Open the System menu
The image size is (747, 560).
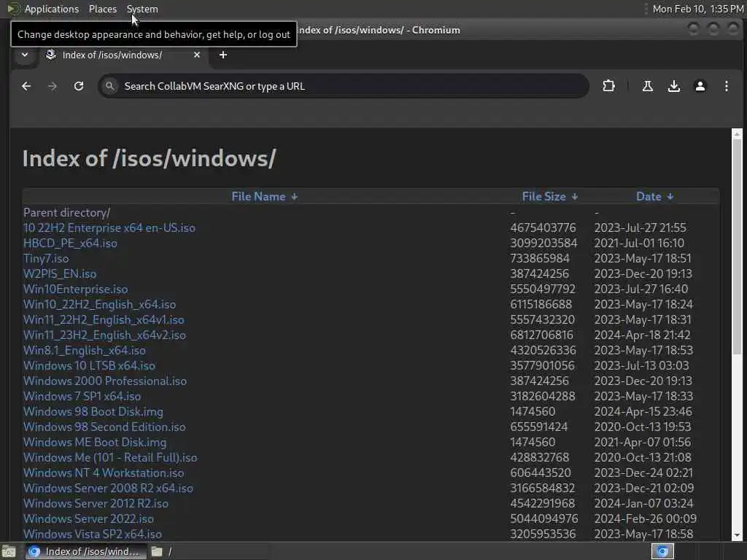[142, 9]
